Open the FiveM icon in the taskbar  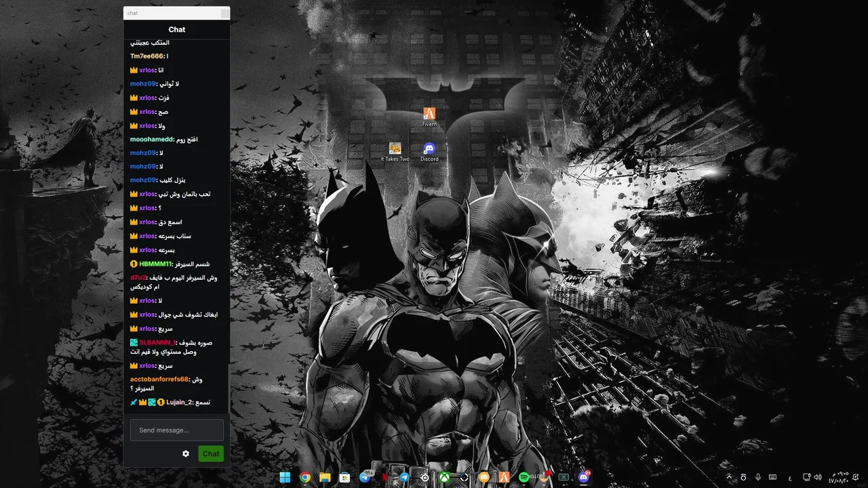(x=504, y=477)
